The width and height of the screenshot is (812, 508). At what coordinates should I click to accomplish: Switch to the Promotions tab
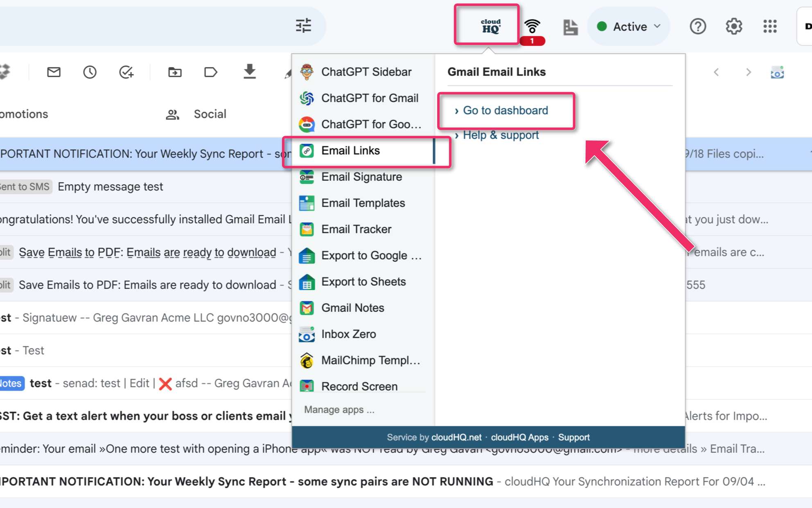24,114
